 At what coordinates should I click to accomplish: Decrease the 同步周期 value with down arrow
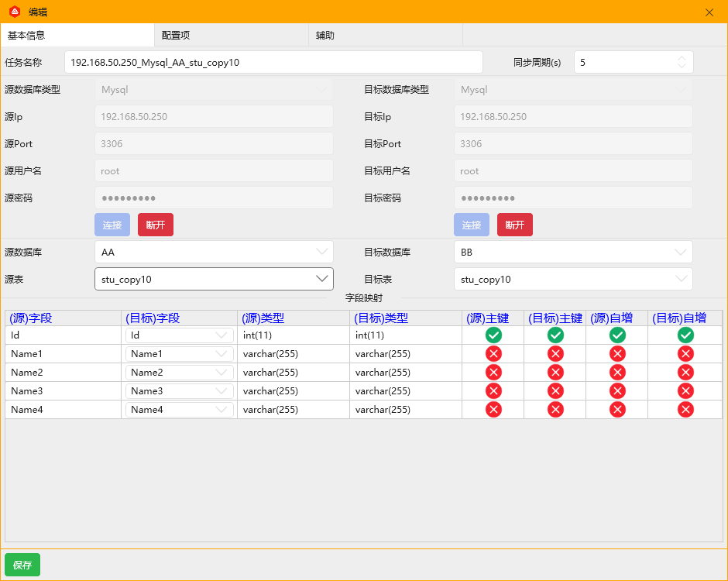[681, 66]
